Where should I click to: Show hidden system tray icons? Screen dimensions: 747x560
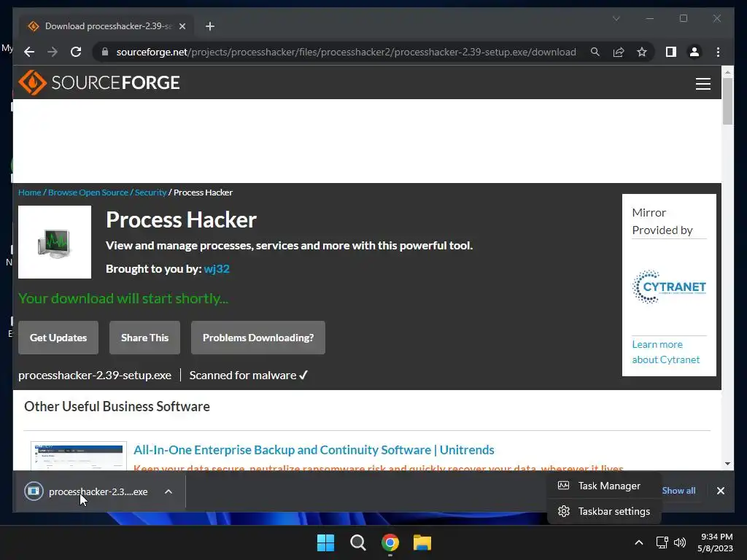[x=639, y=542]
